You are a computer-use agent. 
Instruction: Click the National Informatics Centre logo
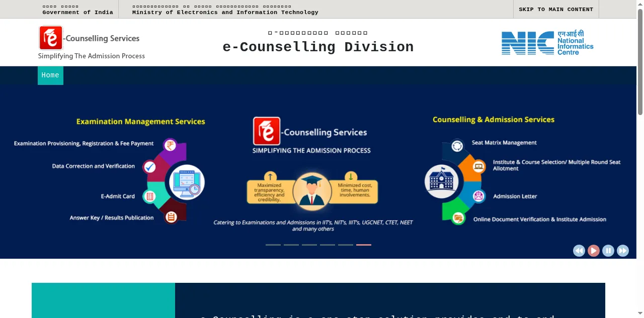547,43
